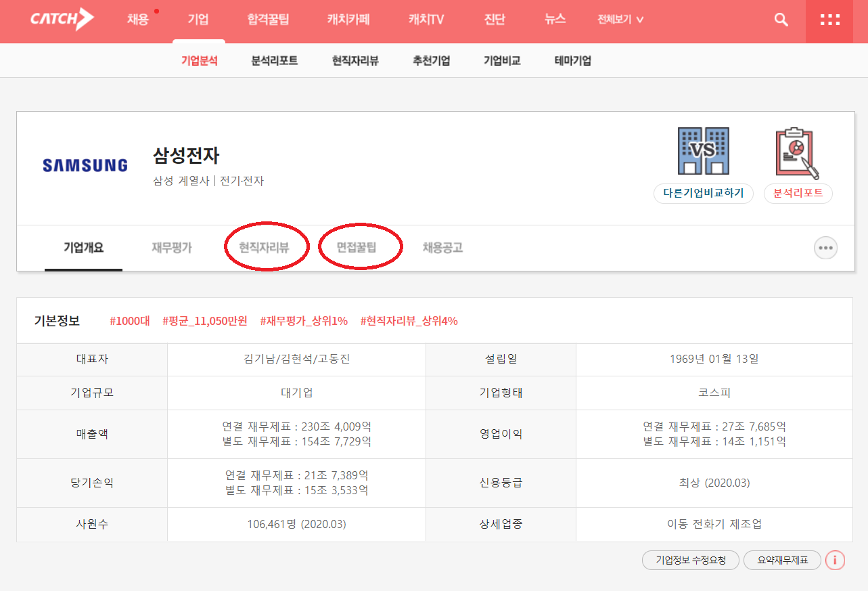Click the Samsung logo image
This screenshot has width=868, height=591.
[x=85, y=165]
